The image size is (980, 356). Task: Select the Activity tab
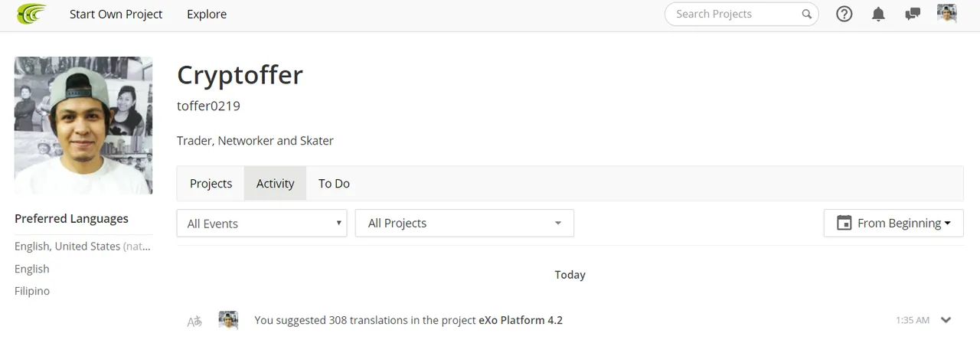pos(276,183)
